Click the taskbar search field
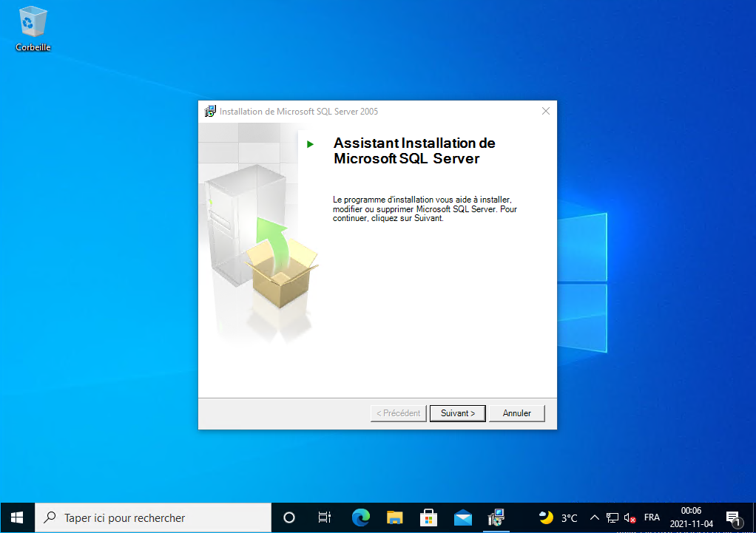The height and width of the screenshot is (533, 756). [154, 517]
